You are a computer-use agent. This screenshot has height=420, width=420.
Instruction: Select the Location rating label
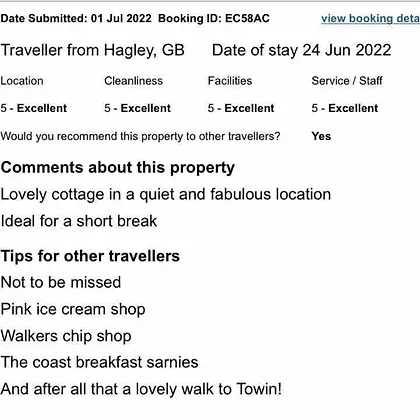pos(22,81)
